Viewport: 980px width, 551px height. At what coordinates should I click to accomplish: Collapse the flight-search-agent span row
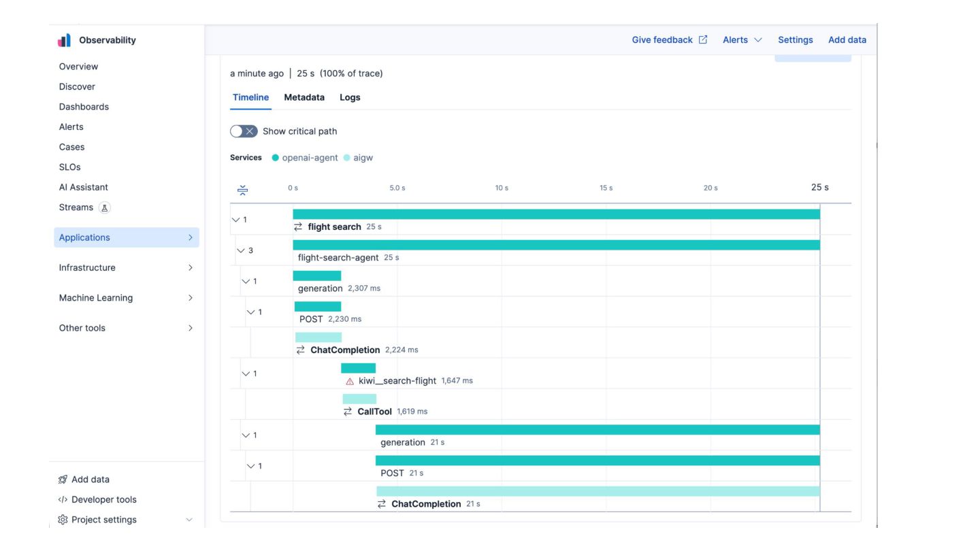tap(240, 250)
